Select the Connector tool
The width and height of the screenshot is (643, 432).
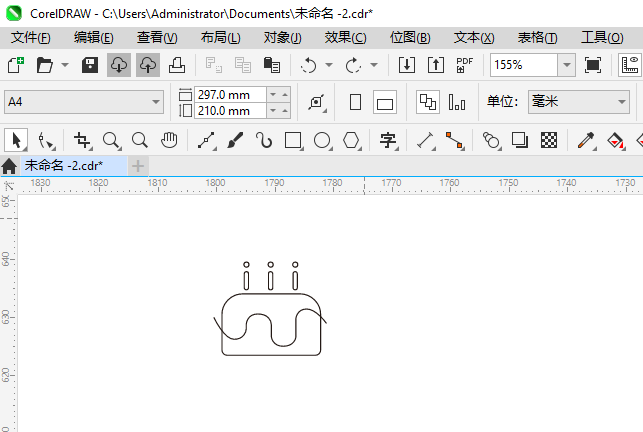[454, 140]
